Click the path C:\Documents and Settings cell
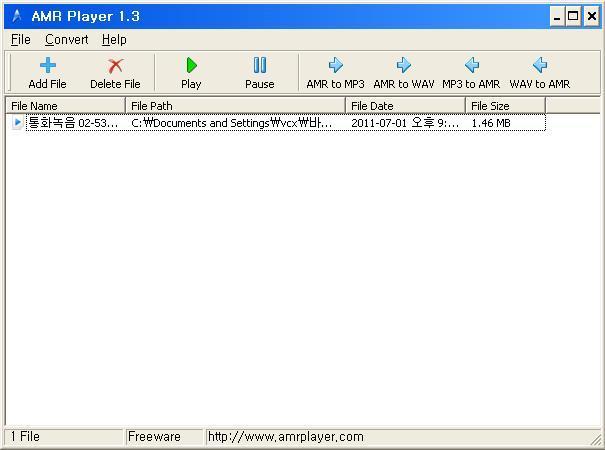Image resolution: width=605 pixels, height=450 pixels. [x=232, y=123]
